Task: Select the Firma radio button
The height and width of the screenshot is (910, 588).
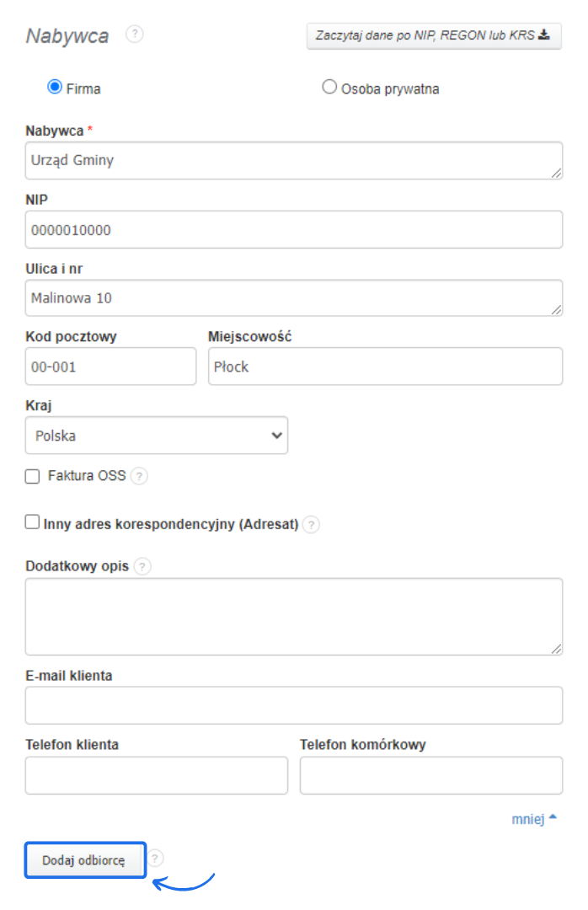Action: [56, 87]
